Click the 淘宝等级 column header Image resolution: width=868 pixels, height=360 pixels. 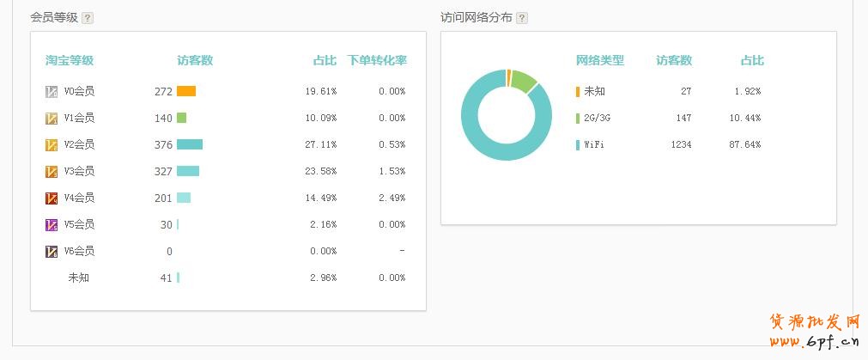70,60
